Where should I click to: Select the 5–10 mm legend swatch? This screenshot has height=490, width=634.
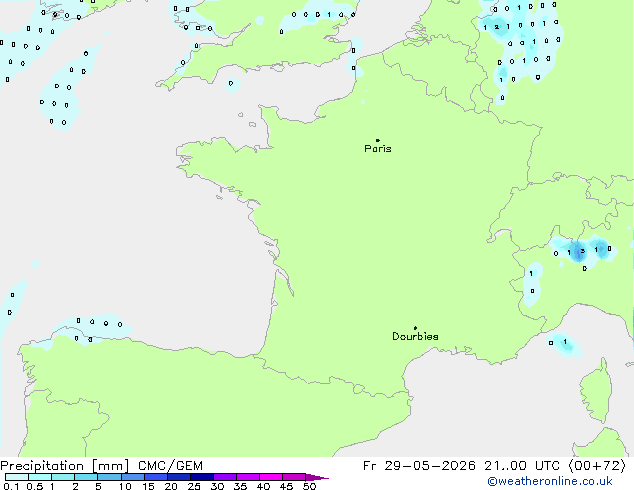click(109, 477)
